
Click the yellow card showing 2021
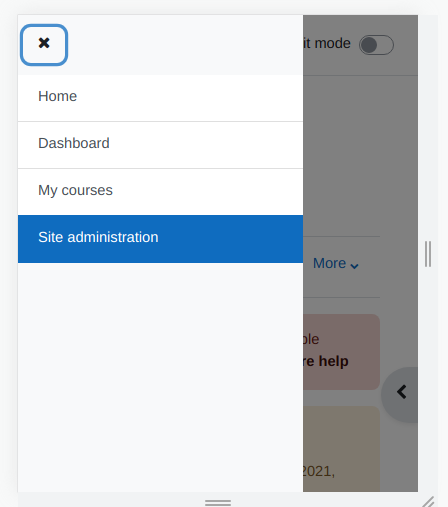click(x=341, y=449)
